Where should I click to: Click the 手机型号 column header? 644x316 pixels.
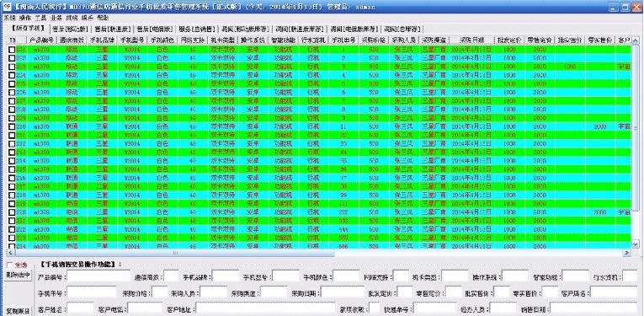[x=131, y=40]
